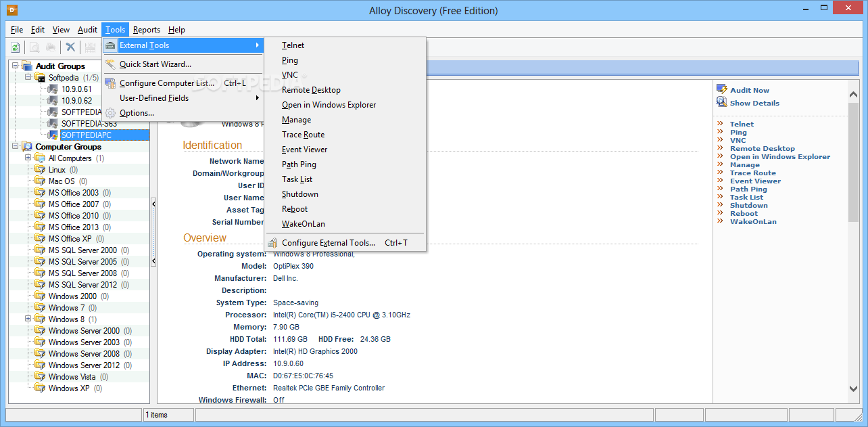Click the Show Details magnifier icon
Viewport: 868px width, 427px height.
click(x=722, y=102)
